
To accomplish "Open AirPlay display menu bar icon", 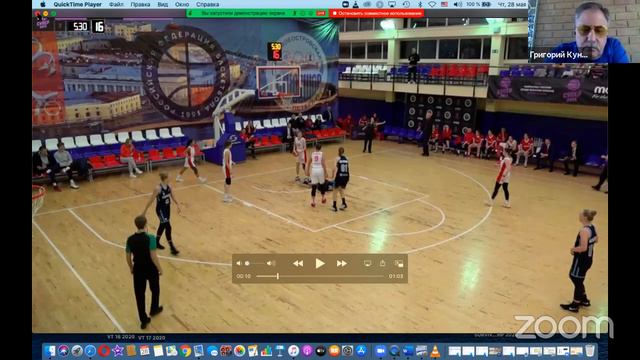I will (392, 4).
